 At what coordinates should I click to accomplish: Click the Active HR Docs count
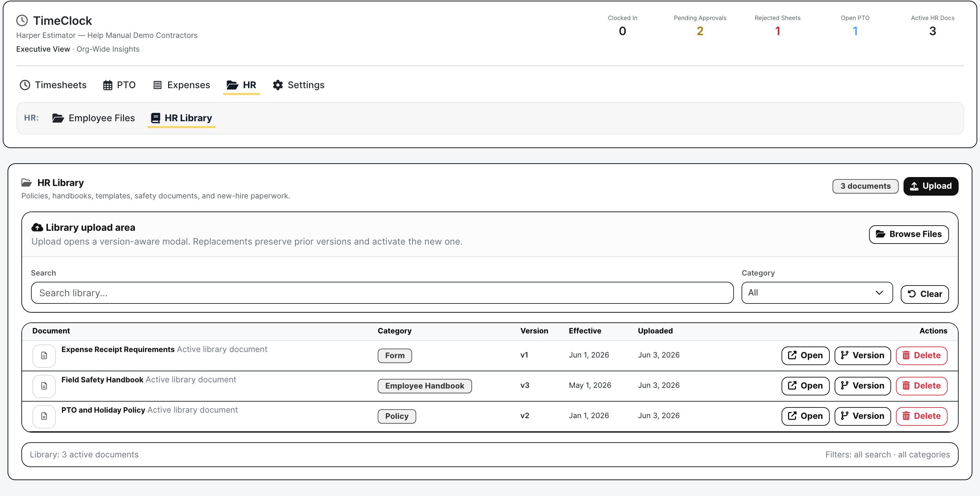point(932,31)
